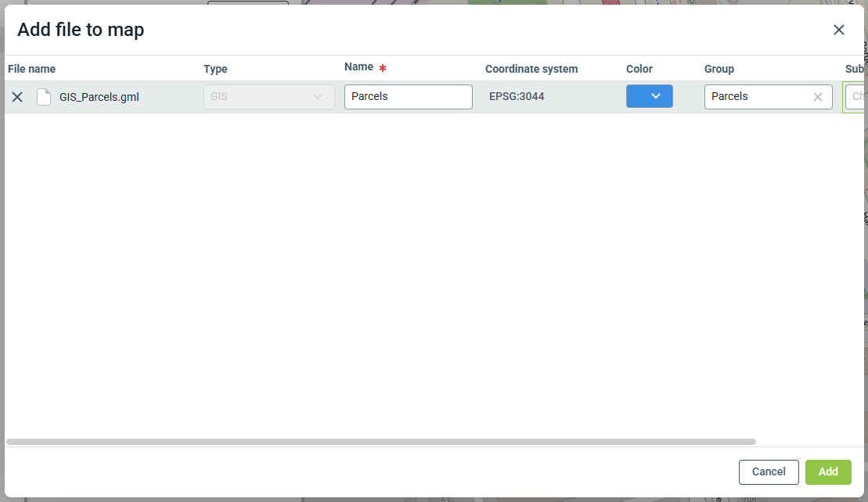Image resolution: width=868 pixels, height=502 pixels.
Task: Remove the GIS_Parcels.gml file row
Action: 17,97
